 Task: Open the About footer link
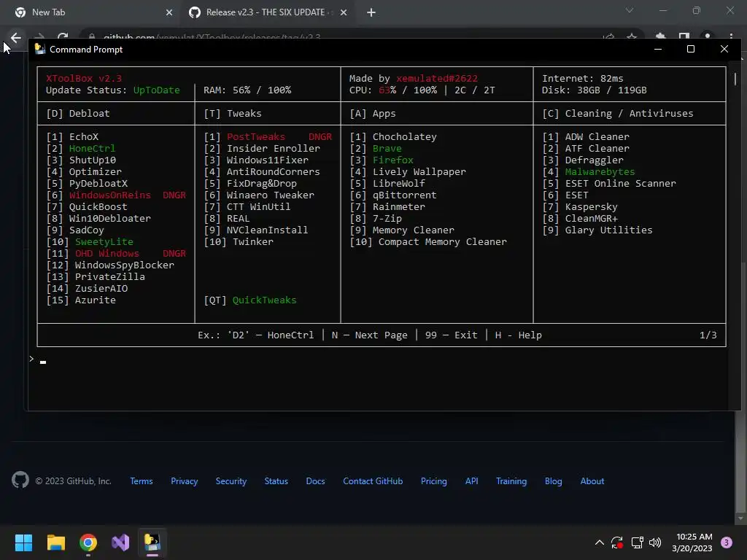tap(592, 481)
